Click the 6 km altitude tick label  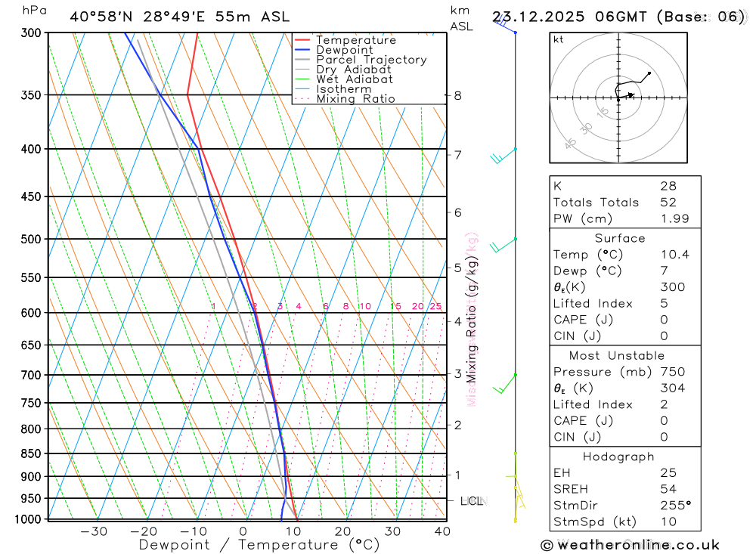pos(457,212)
